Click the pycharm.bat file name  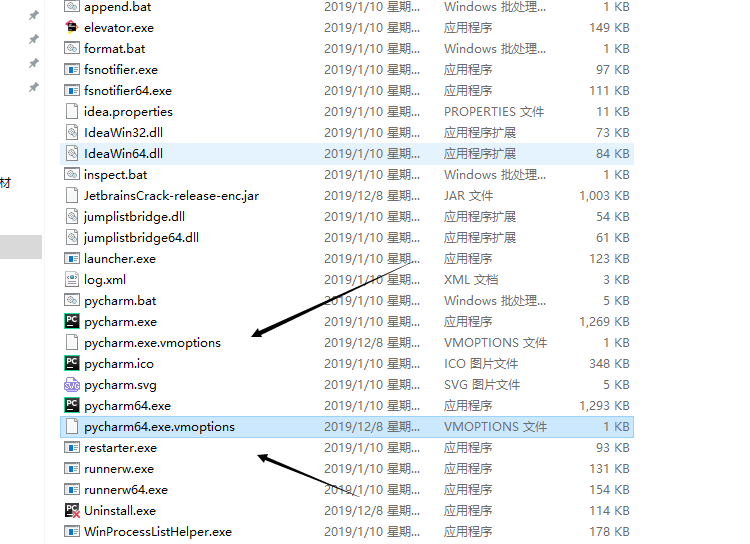(120, 301)
